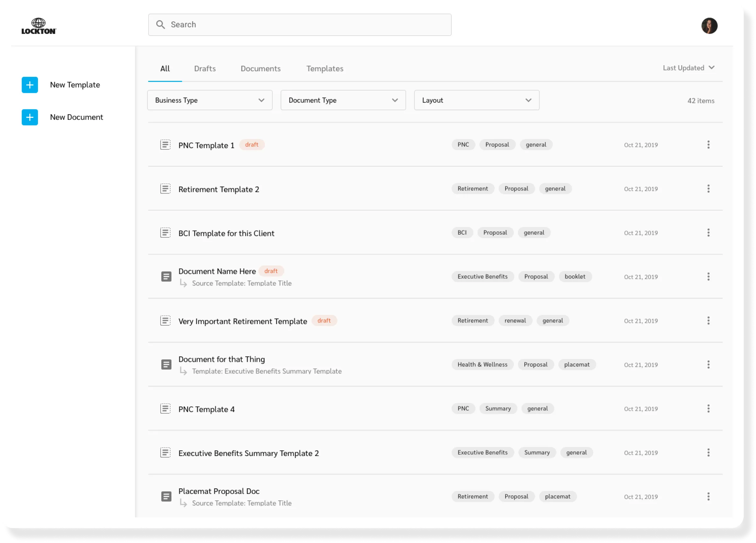This screenshot has height=543, width=756.
Task: Click the plus icon beside New Template
Action: pos(30,85)
